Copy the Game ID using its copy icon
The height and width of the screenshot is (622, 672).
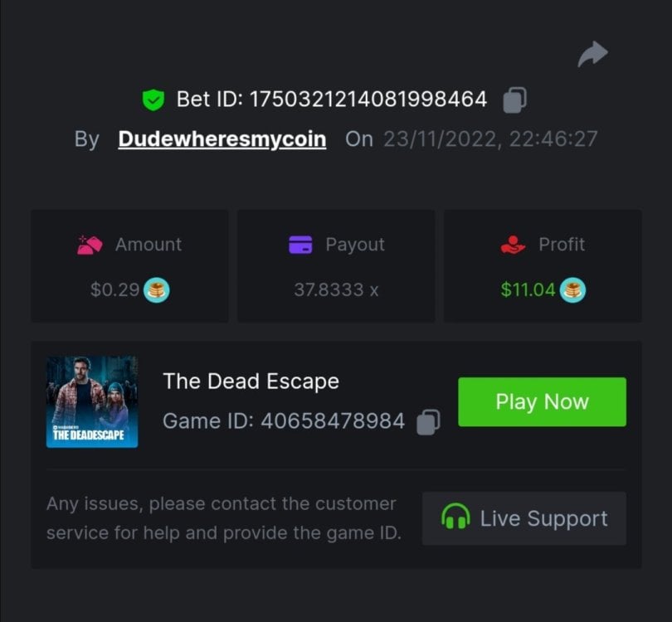tap(428, 421)
